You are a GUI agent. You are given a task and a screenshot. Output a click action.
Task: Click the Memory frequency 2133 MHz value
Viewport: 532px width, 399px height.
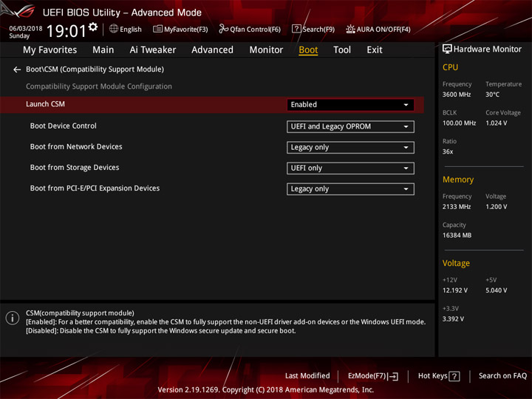coord(457,207)
